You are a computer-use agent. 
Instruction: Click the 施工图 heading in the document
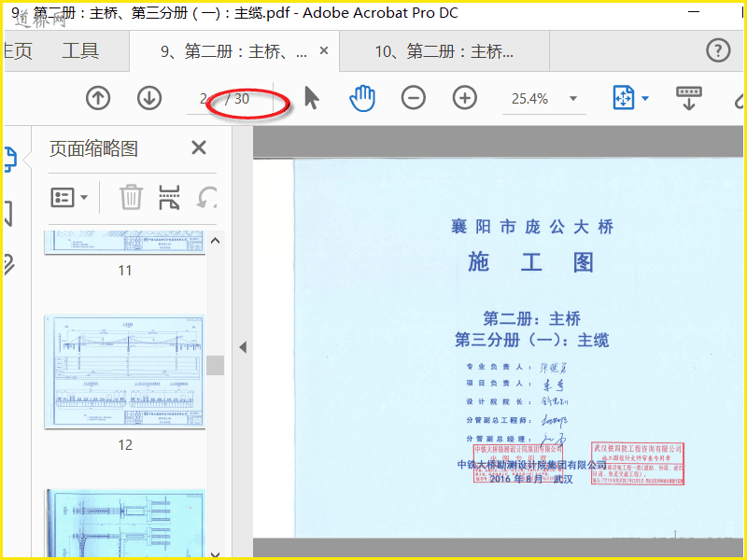531,262
